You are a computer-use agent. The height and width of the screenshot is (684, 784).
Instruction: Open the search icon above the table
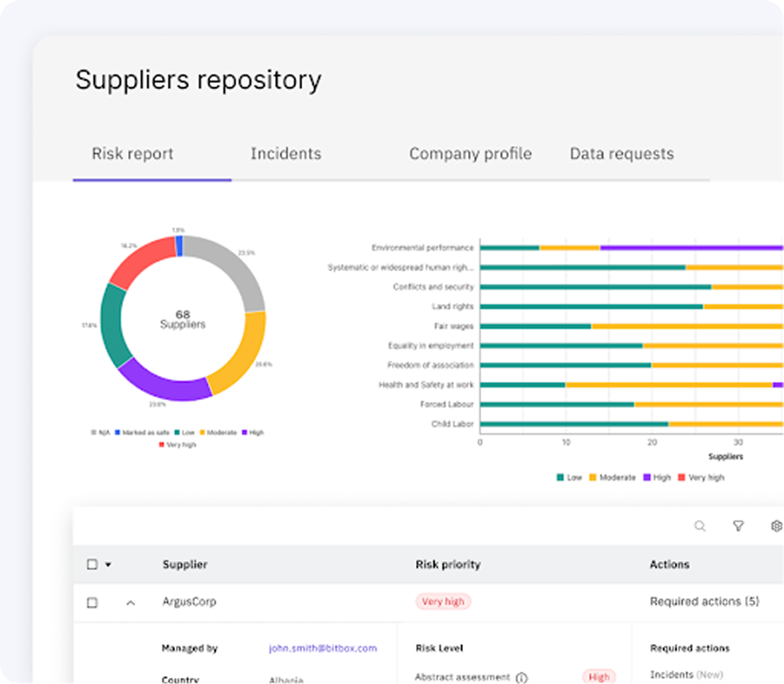coord(699,526)
